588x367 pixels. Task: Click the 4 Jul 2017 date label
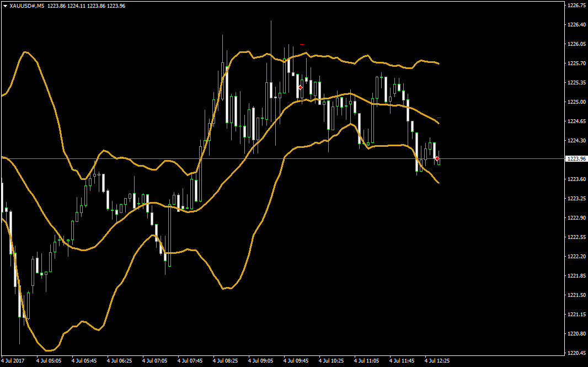[14, 361]
